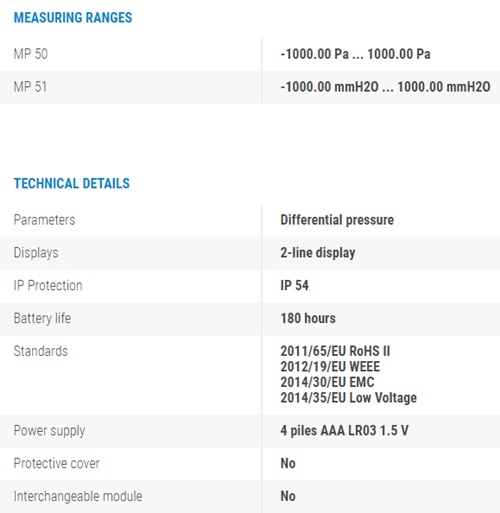Select the Protective cover label
500x513 pixels.
click(57, 463)
